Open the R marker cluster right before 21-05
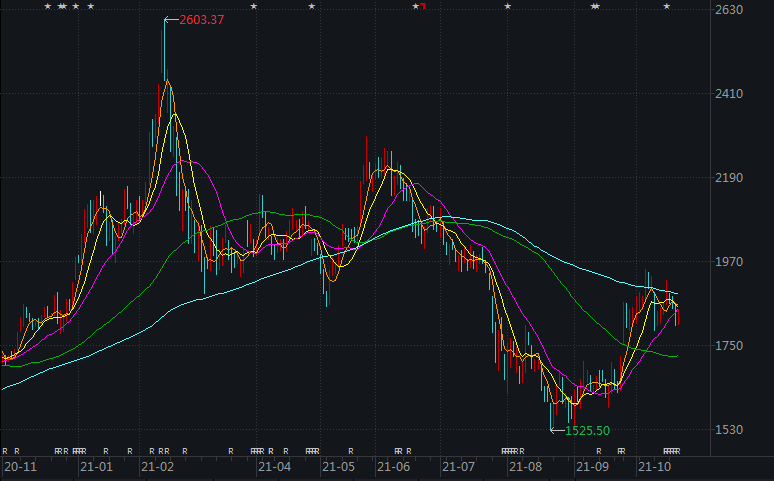774x481 pixels. (312, 451)
